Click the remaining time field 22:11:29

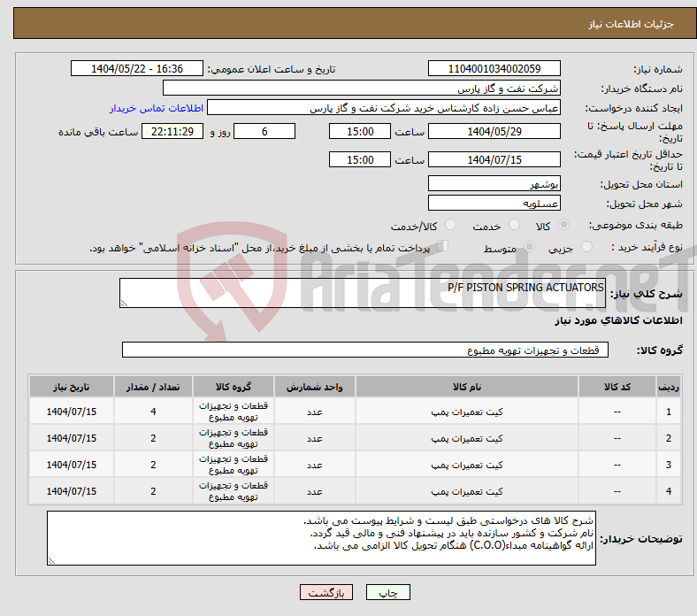pyautogui.click(x=172, y=131)
